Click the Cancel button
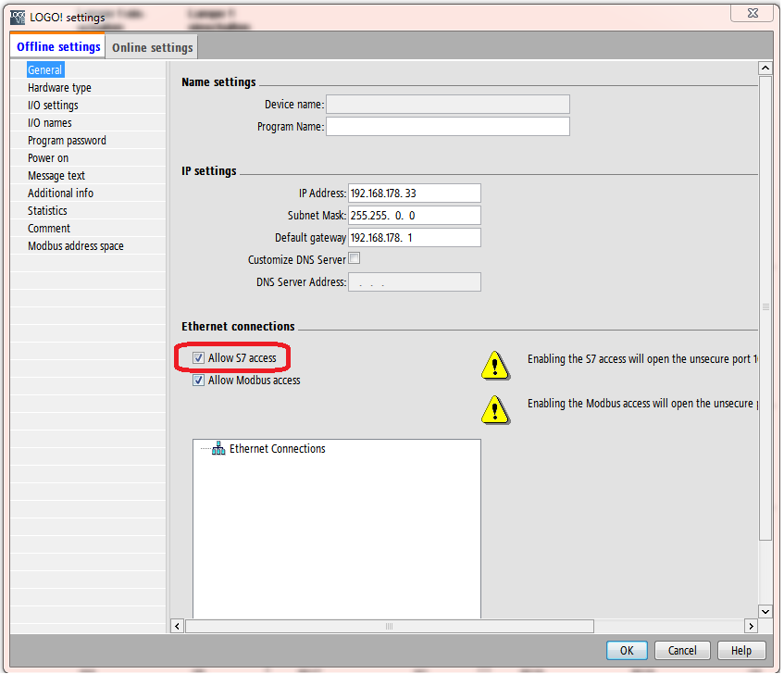Screen dimensions: 784x674 click(x=682, y=650)
